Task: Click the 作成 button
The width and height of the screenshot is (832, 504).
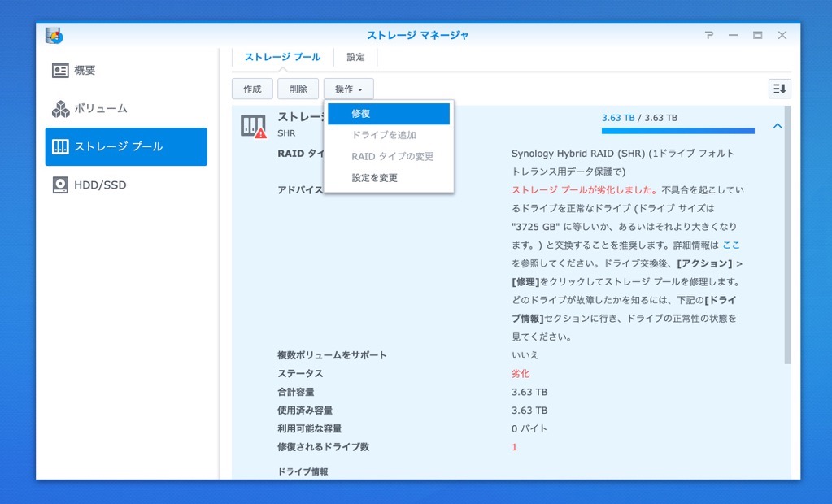Action: tap(253, 89)
